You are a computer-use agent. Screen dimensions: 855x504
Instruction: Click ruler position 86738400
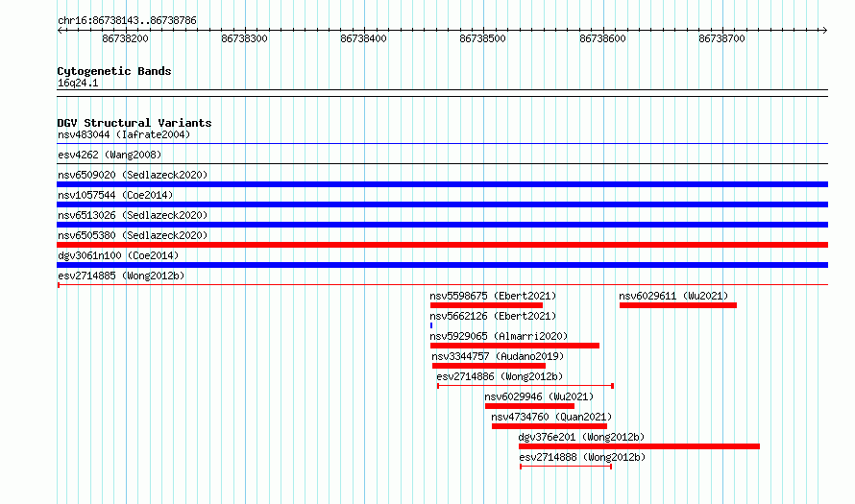click(x=364, y=38)
